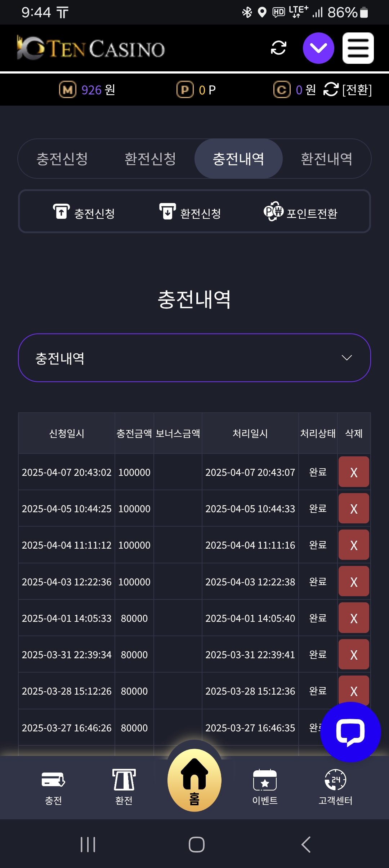Image resolution: width=389 pixels, height=868 pixels.
Task: Click 포인트전환 shortcut button
Action: pos(301,213)
